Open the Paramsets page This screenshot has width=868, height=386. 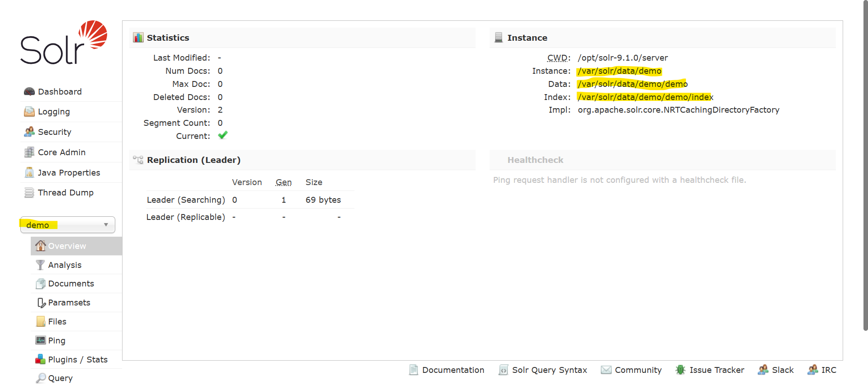76,303
